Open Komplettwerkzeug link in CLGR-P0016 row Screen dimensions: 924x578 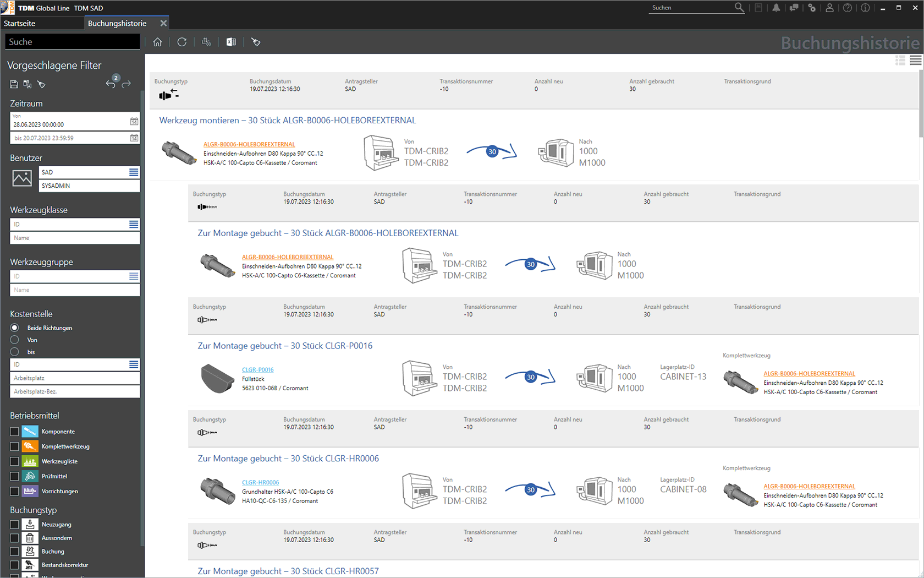pos(809,374)
